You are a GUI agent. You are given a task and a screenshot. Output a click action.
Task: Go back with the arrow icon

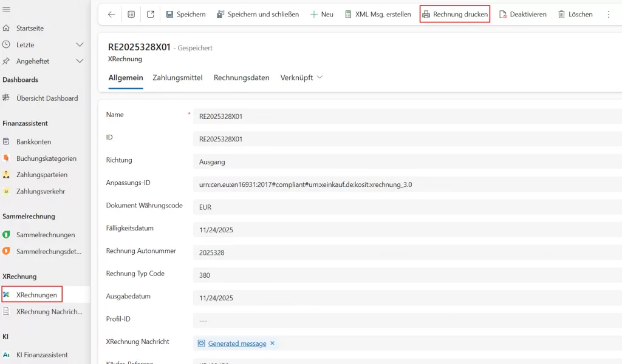pos(112,15)
